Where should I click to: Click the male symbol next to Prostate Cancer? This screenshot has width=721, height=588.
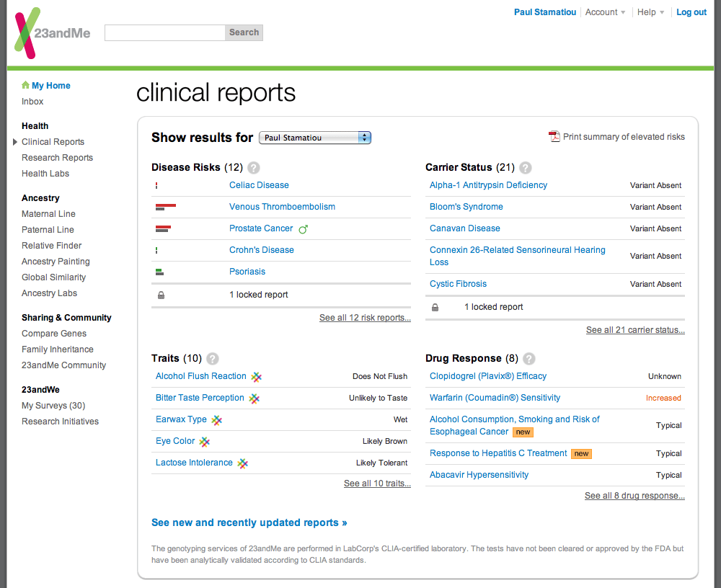pyautogui.click(x=304, y=229)
